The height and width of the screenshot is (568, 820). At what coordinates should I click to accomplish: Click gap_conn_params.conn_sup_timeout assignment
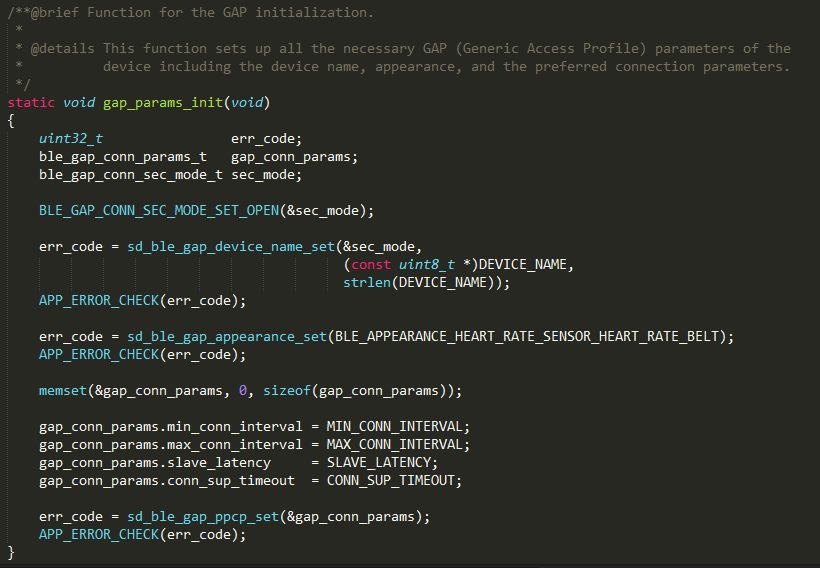[x=250, y=481]
